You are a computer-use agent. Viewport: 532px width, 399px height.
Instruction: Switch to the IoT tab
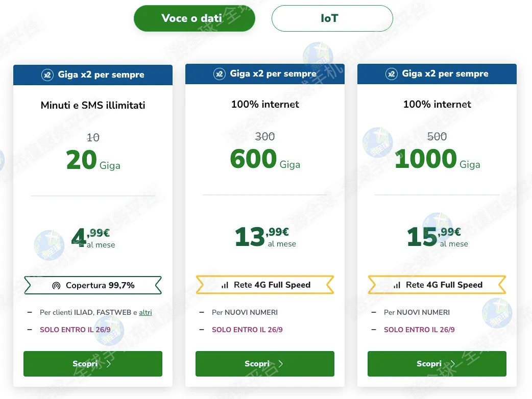[332, 19]
